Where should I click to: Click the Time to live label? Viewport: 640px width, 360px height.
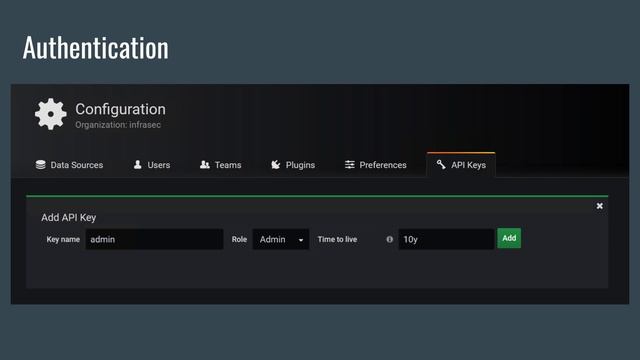[338, 239]
